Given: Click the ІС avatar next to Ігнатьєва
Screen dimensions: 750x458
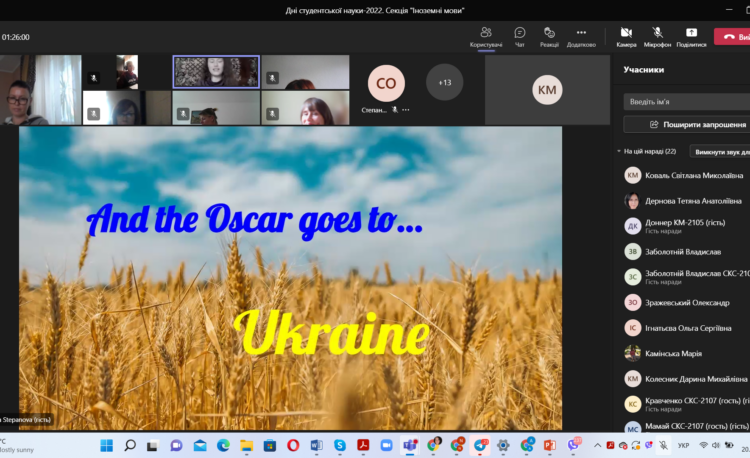Looking at the screenshot, I should click(x=632, y=328).
